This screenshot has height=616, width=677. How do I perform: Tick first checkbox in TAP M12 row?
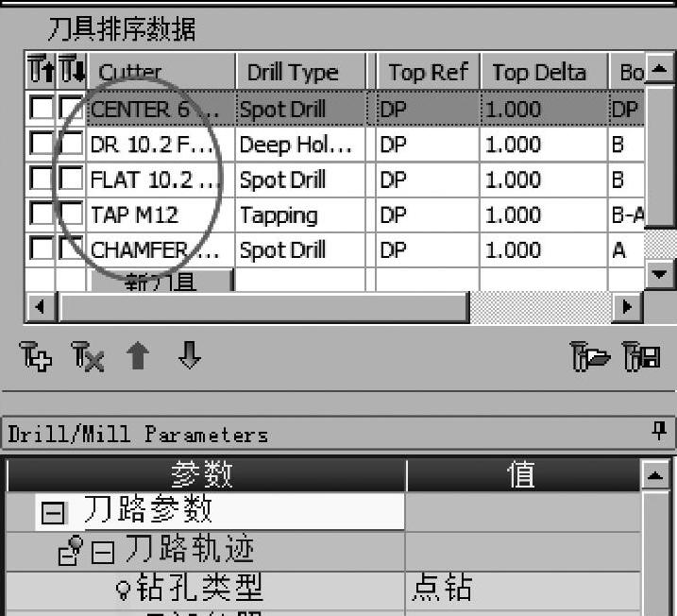42,214
